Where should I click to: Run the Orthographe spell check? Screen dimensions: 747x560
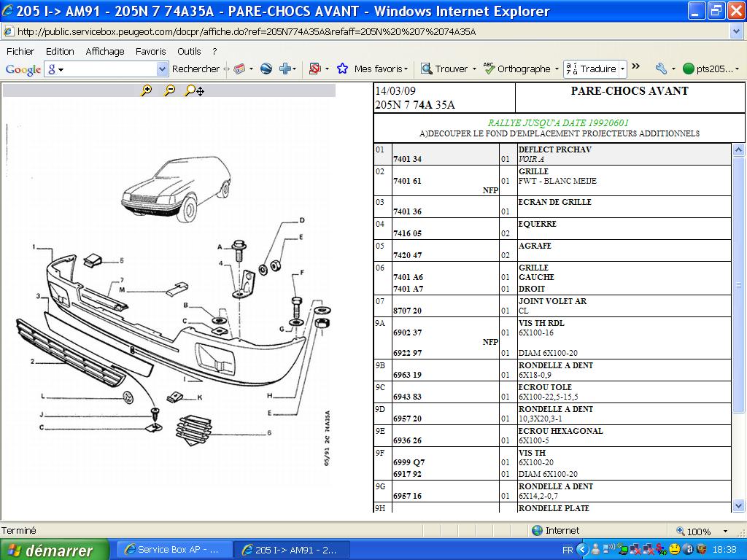coord(517,69)
